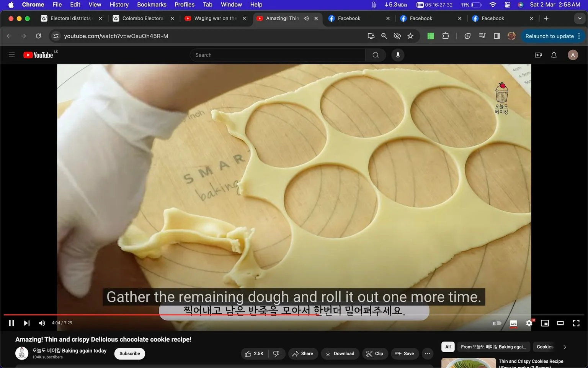Image resolution: width=588 pixels, height=368 pixels.
Task: Open the Bookmarks menu in menu bar
Action: pos(152,5)
